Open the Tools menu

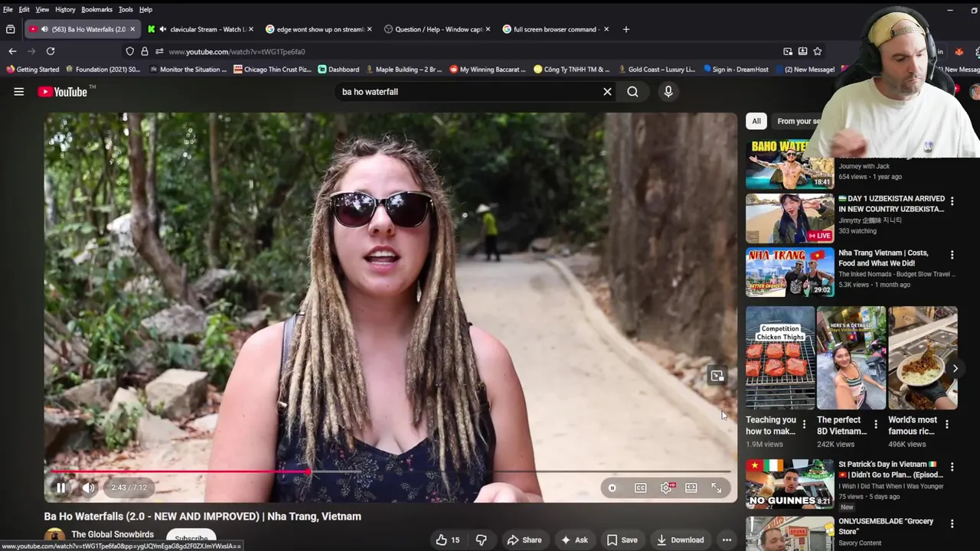click(x=126, y=9)
